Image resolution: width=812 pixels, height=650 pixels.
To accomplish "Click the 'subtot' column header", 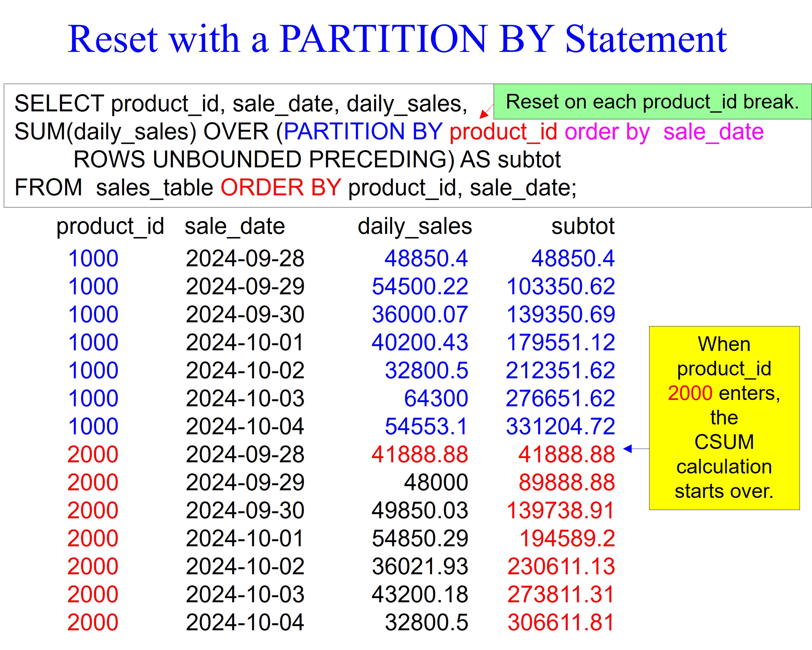I will pyautogui.click(x=583, y=226).
